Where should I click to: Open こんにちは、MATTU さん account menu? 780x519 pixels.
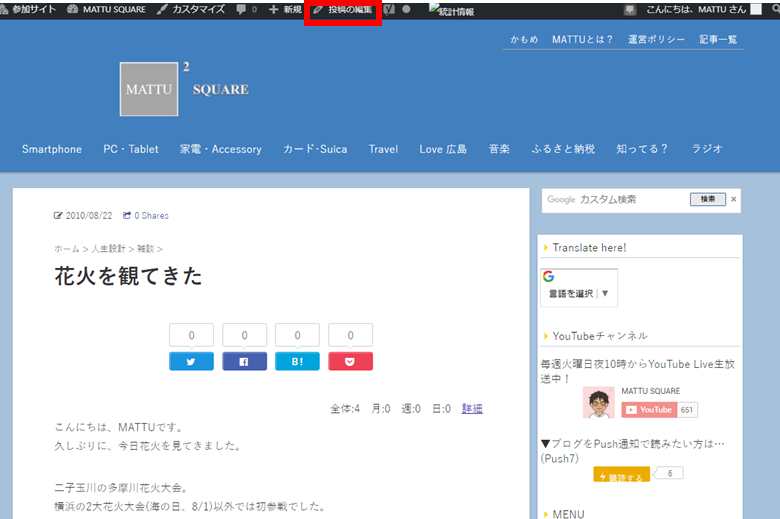point(704,9)
